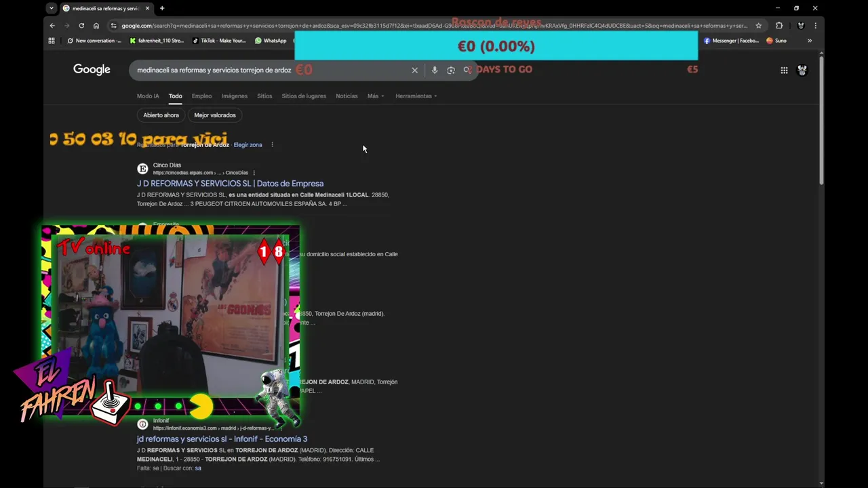Open options for the Cinco Días result
The width and height of the screenshot is (868, 488).
(x=254, y=173)
